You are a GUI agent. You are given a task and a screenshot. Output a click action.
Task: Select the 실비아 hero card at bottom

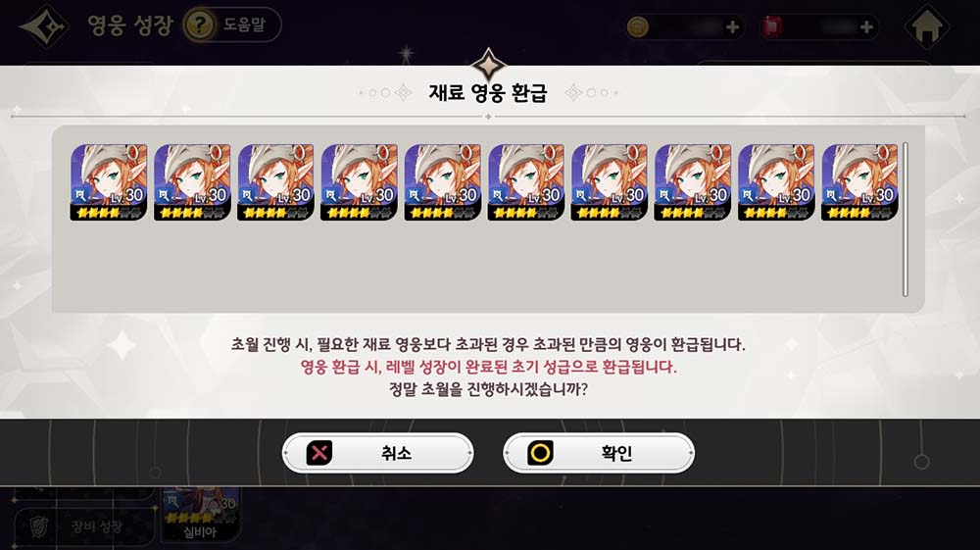[x=200, y=515]
